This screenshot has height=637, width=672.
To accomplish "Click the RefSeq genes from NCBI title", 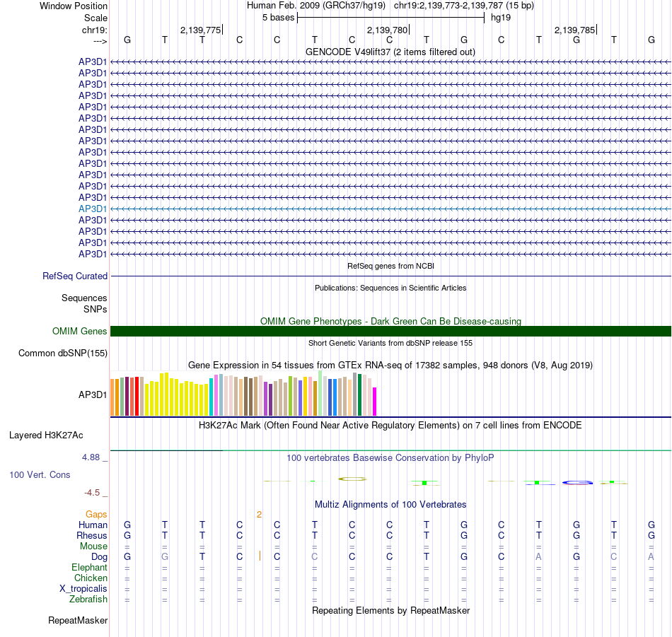I will tap(390, 266).
